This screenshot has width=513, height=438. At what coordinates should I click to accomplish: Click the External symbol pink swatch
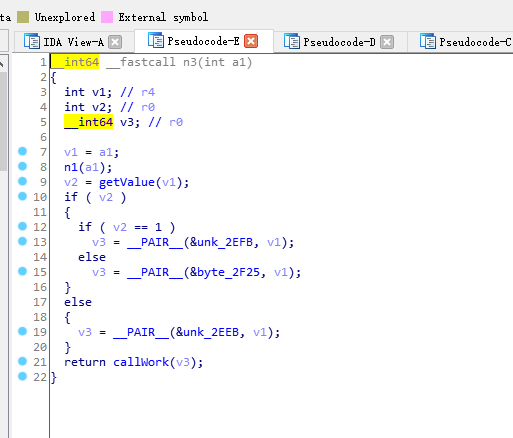point(107,17)
